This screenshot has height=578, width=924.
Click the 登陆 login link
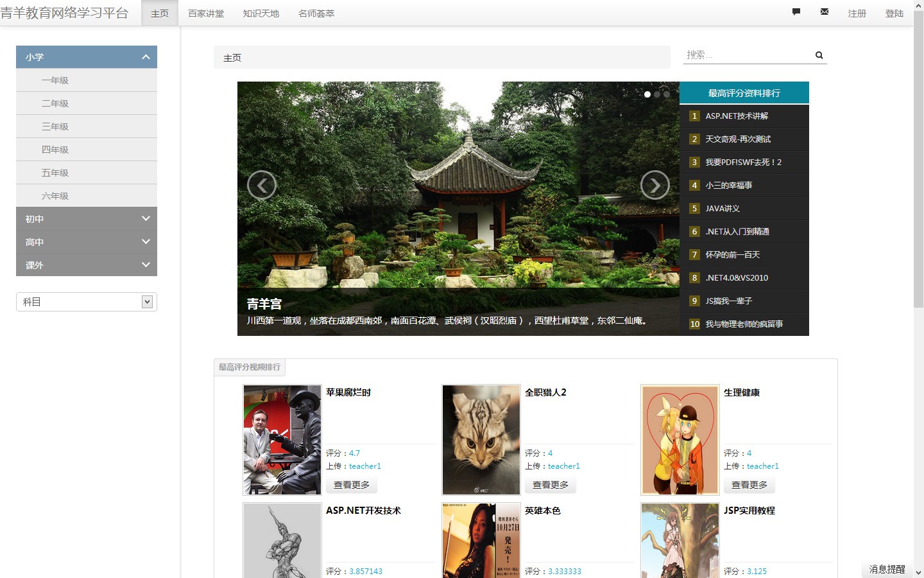(x=894, y=13)
